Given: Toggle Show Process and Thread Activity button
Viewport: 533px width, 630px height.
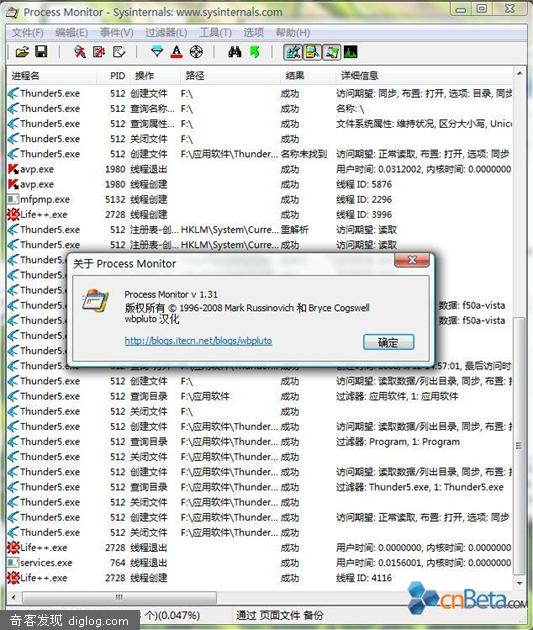Looking at the screenshot, I should [x=331, y=52].
